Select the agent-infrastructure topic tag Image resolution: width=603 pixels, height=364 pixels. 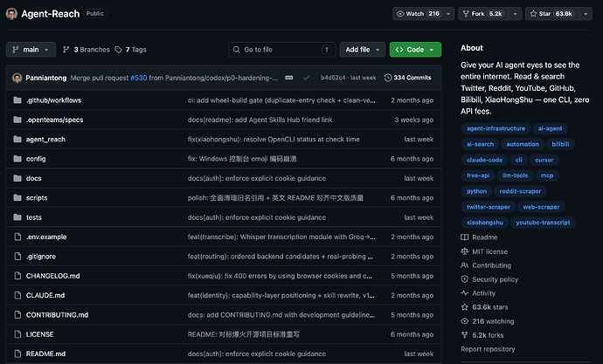coord(496,128)
